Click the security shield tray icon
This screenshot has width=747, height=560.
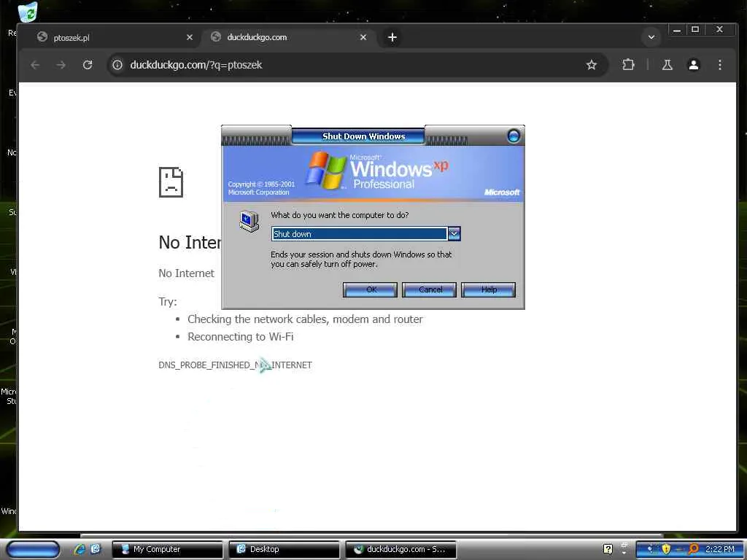666,549
